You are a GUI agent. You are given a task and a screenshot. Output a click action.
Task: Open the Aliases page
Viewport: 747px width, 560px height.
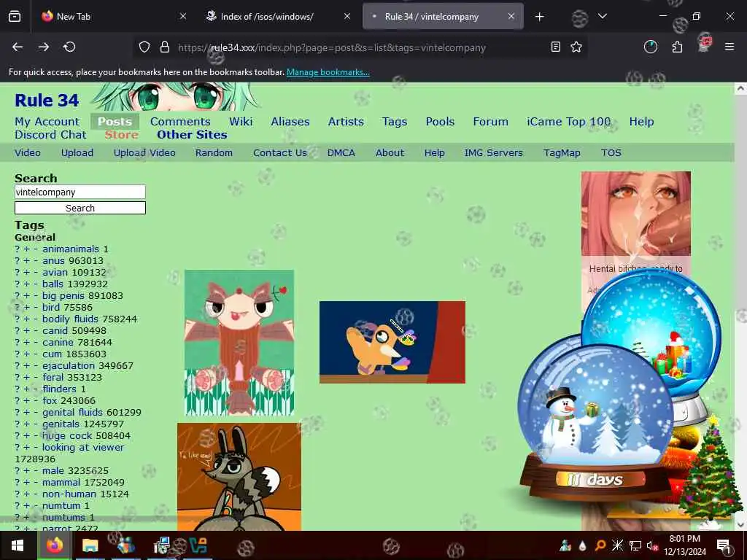(x=290, y=122)
